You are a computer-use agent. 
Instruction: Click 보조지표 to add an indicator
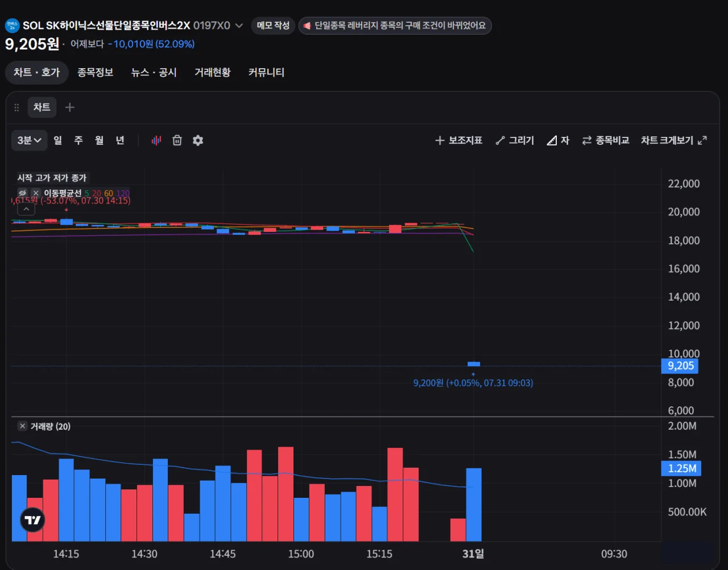click(458, 140)
